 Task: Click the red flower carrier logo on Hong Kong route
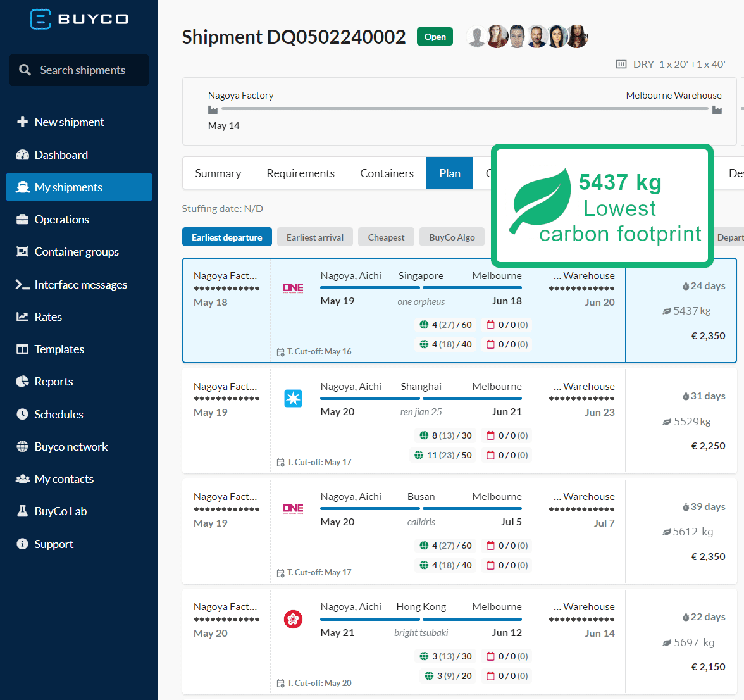(x=293, y=619)
